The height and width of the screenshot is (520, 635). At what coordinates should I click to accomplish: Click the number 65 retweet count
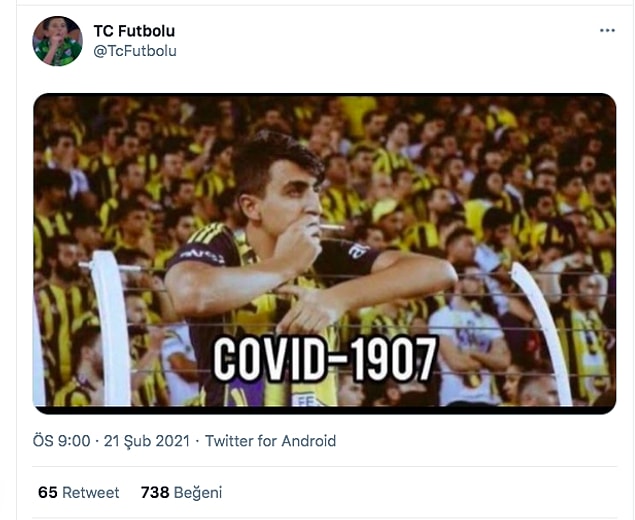point(48,492)
